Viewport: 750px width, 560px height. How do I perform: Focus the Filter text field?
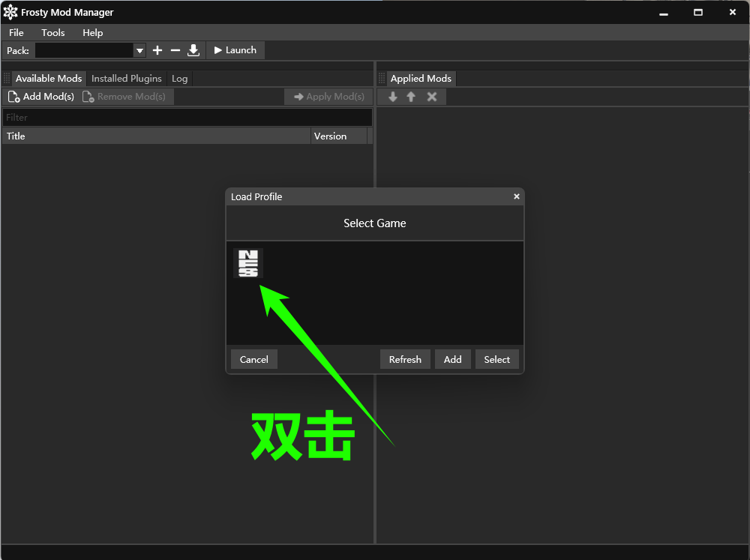tap(187, 118)
